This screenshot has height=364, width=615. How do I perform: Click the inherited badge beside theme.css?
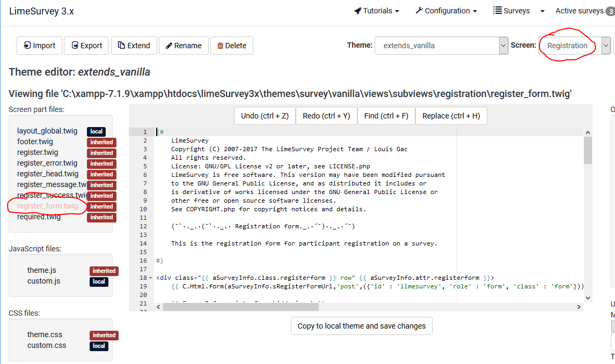click(104, 335)
